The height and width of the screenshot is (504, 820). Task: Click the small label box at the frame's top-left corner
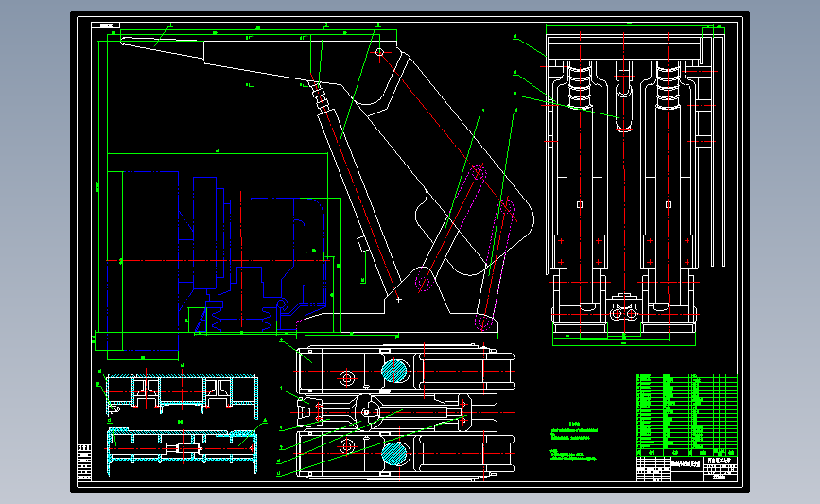click(x=105, y=26)
